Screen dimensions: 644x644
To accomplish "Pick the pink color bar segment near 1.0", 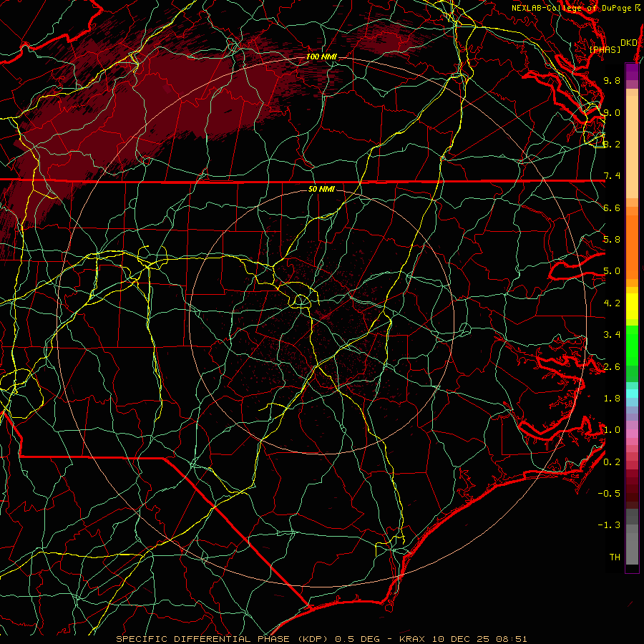I will (632, 434).
